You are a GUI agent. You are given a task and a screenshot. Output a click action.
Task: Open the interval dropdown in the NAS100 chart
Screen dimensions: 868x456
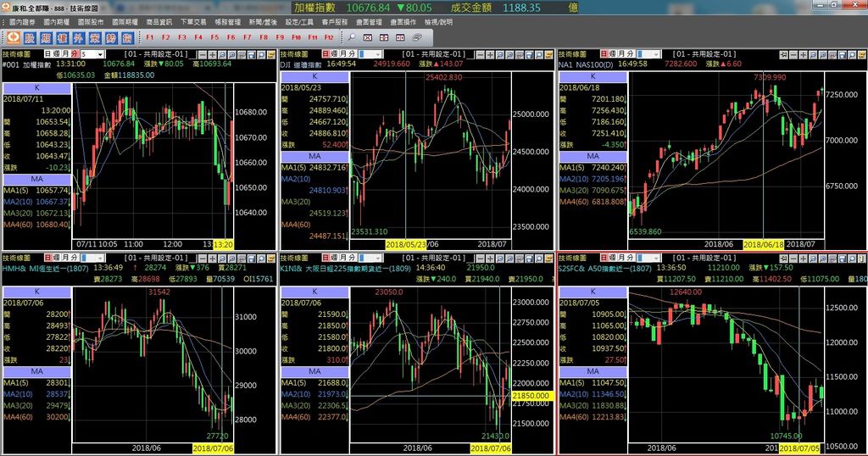tap(657, 54)
